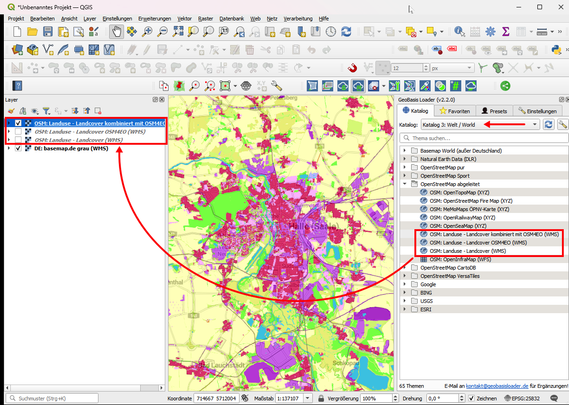Image resolution: width=569 pixels, height=405 pixels.
Task: Uncheck the DE: basemap.de grau layer
Action: (18, 148)
